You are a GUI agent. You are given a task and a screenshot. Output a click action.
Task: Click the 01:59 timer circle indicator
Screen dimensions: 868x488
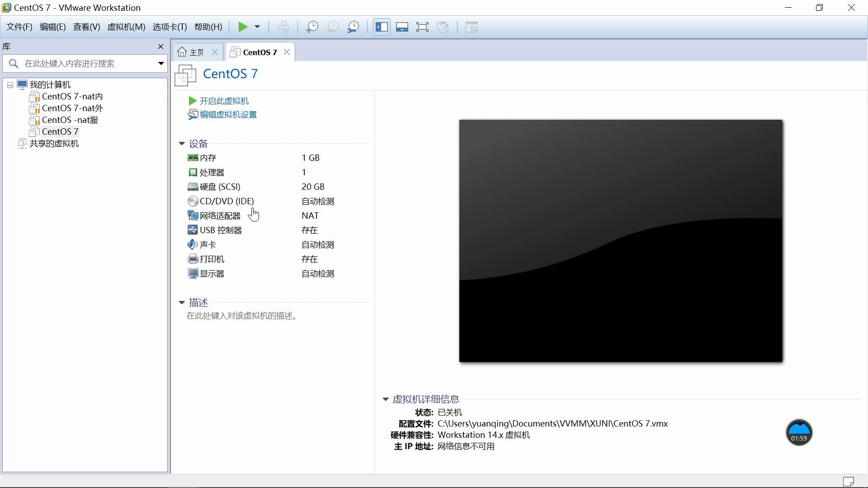(x=798, y=432)
